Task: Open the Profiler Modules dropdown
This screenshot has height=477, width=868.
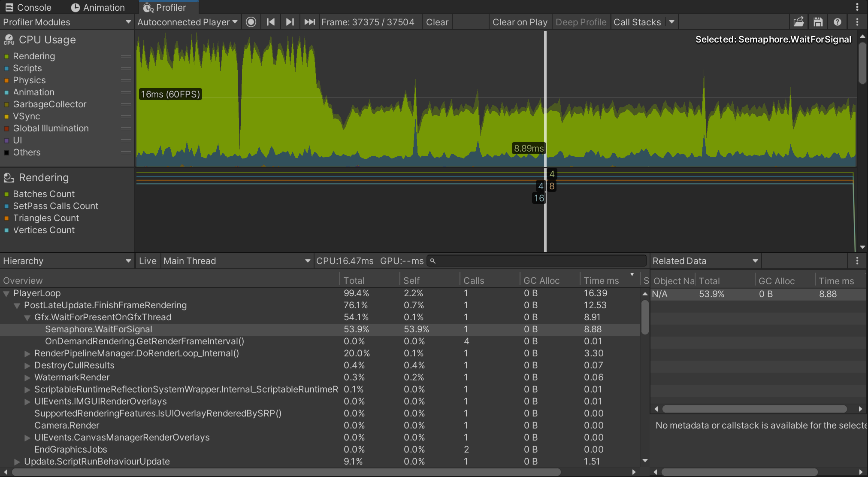Action: coord(67,22)
